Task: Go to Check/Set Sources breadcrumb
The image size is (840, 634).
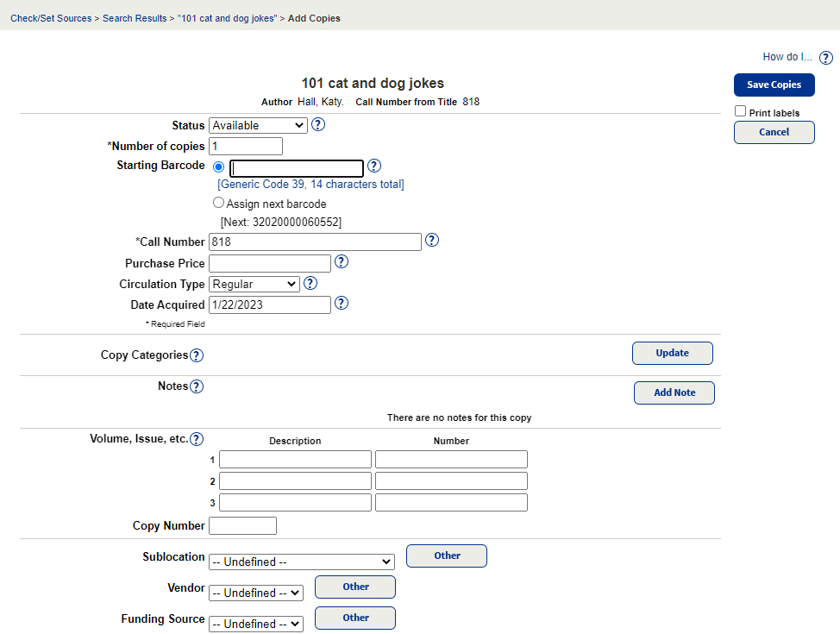Action: [51, 18]
